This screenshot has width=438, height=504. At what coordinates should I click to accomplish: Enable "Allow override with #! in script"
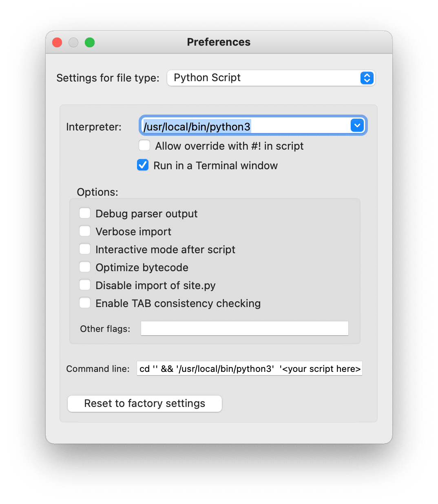144,145
